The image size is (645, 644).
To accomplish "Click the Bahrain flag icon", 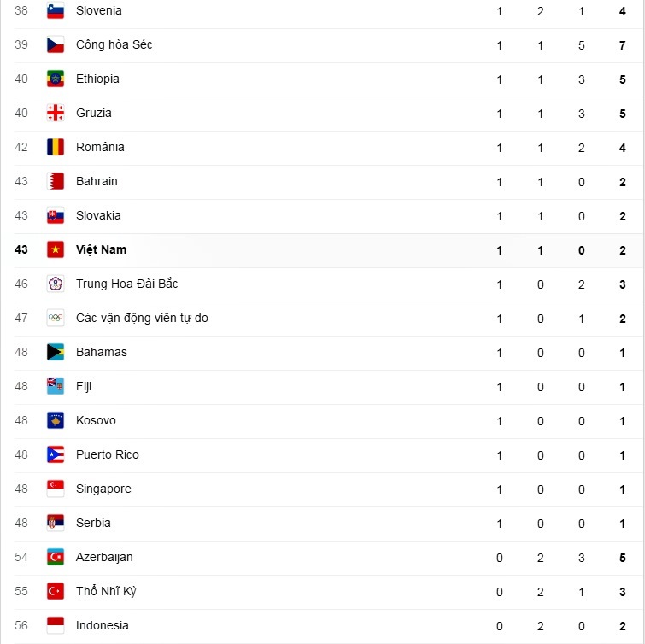I will (56, 182).
